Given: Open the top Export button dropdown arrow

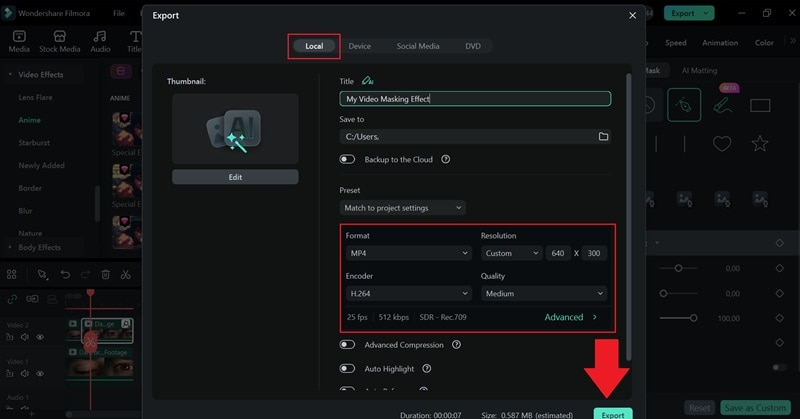Looking at the screenshot, I should (706, 13).
